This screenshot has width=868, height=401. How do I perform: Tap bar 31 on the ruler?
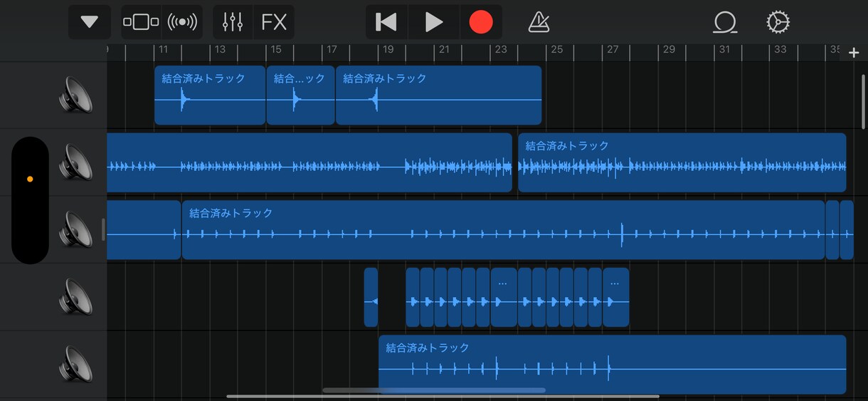[x=724, y=50]
